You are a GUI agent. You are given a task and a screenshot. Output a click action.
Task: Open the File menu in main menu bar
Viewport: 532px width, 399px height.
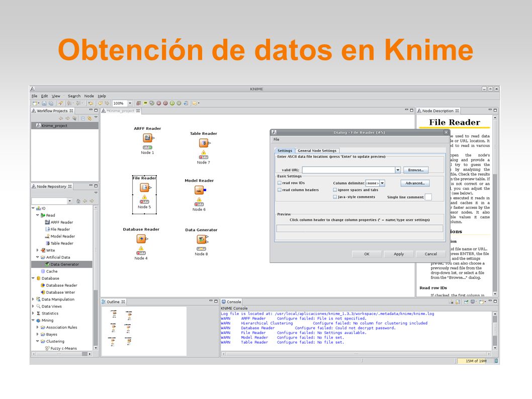click(x=35, y=96)
